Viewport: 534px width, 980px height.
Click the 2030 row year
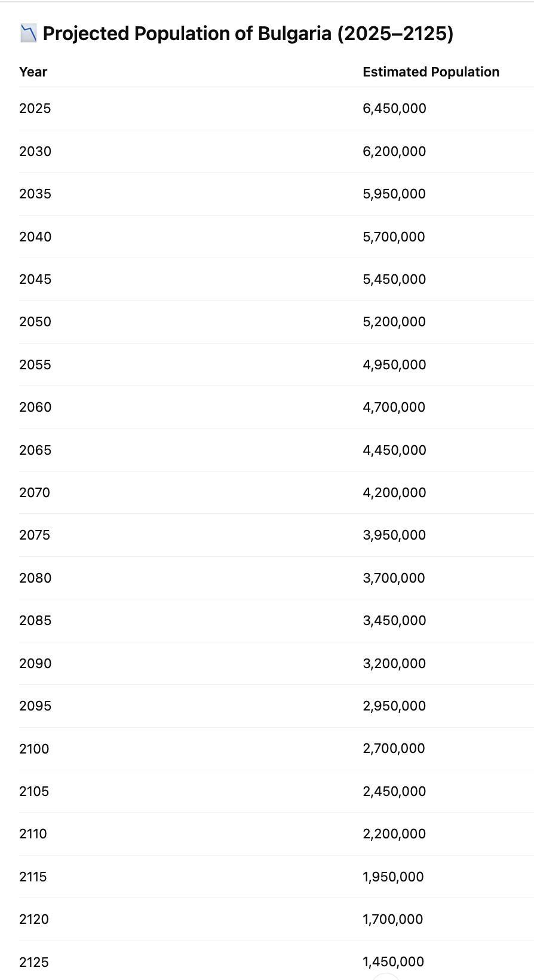35,151
